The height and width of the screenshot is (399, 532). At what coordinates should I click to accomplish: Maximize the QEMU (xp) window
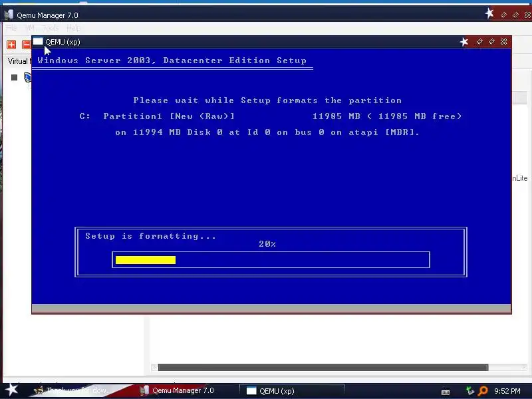click(491, 42)
